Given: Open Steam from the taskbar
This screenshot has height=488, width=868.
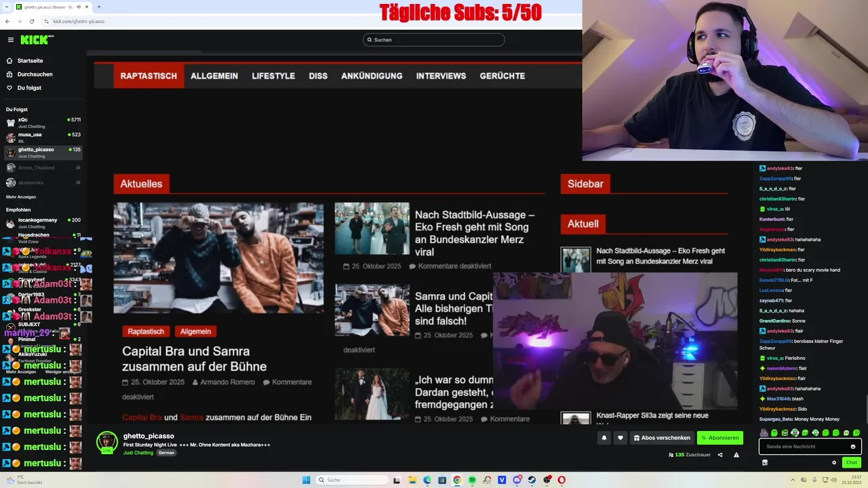Looking at the screenshot, I should point(532,480).
